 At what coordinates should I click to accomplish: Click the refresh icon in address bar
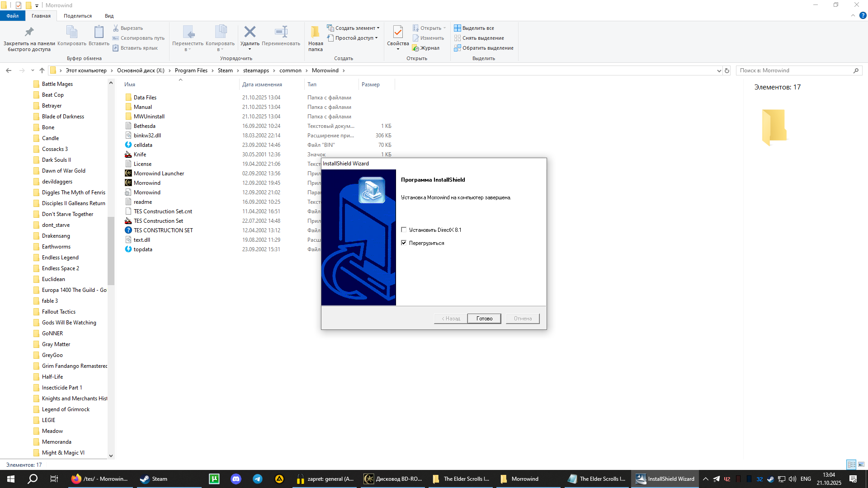pos(727,70)
